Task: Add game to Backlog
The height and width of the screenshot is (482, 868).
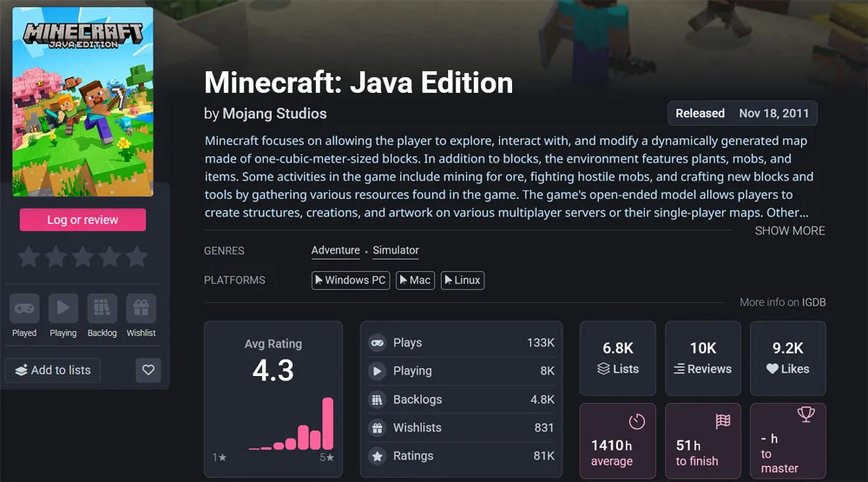Action: point(102,308)
